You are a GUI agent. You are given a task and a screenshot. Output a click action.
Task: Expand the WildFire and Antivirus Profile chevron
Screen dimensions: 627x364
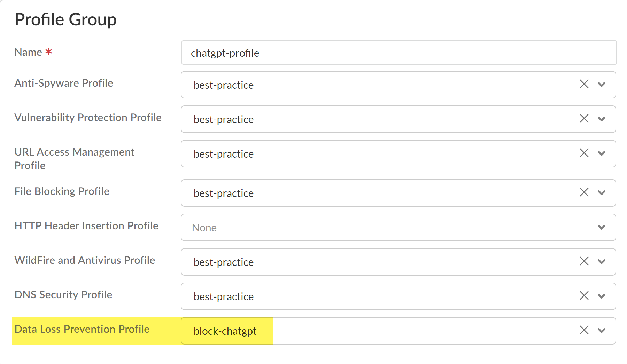602,262
